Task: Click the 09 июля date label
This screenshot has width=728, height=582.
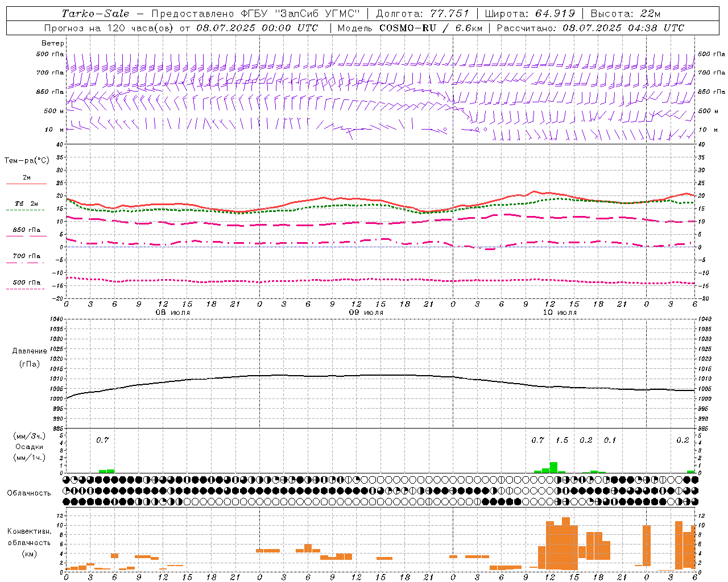Action: (366, 313)
